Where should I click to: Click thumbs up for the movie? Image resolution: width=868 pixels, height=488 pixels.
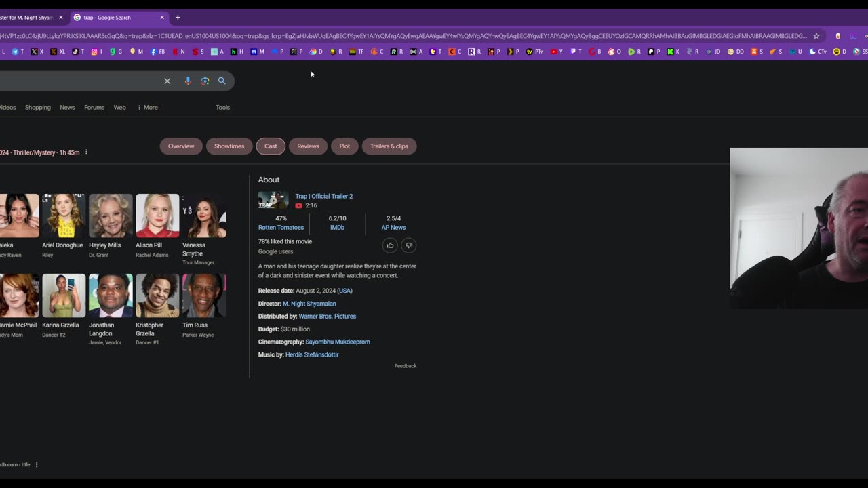pyautogui.click(x=390, y=245)
